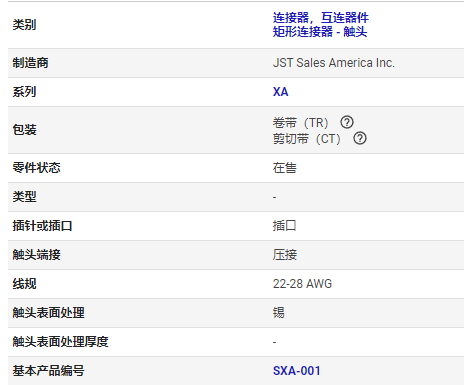This screenshot has height=385, width=464.
Task: Click the 压接 contact termination value
Action: pyautogui.click(x=285, y=255)
